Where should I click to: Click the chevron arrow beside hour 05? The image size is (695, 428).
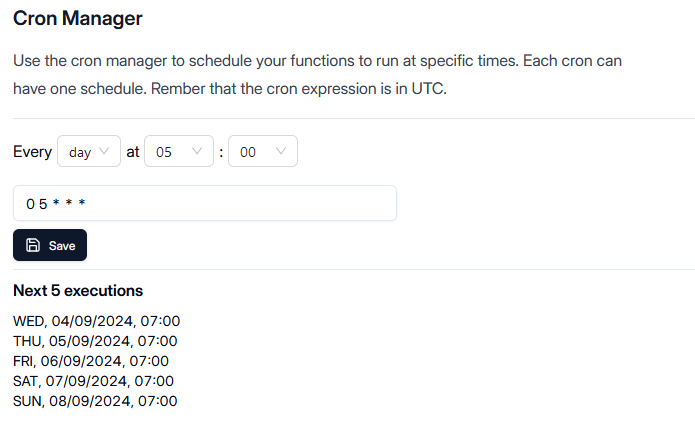[x=197, y=152]
